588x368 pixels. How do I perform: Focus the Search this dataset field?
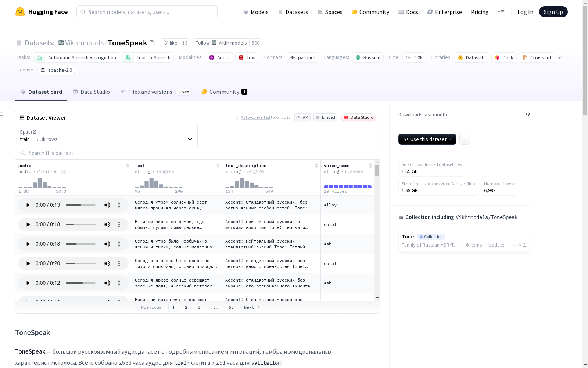point(198,153)
